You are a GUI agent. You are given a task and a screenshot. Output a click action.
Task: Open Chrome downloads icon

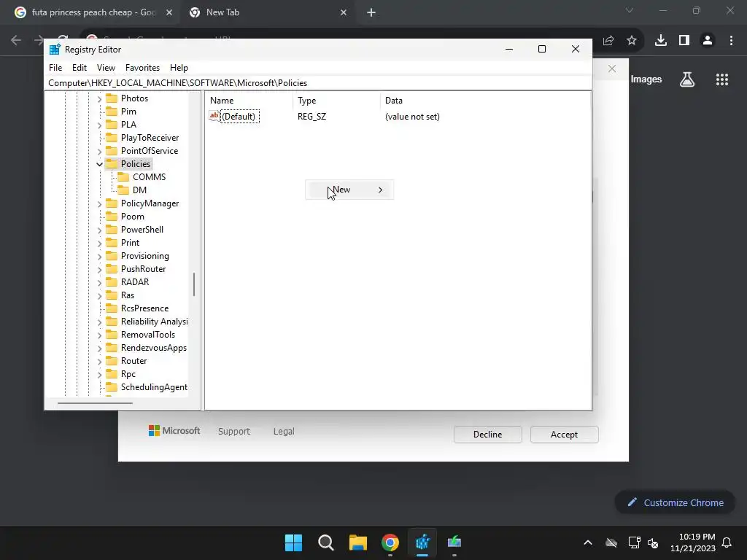point(661,41)
